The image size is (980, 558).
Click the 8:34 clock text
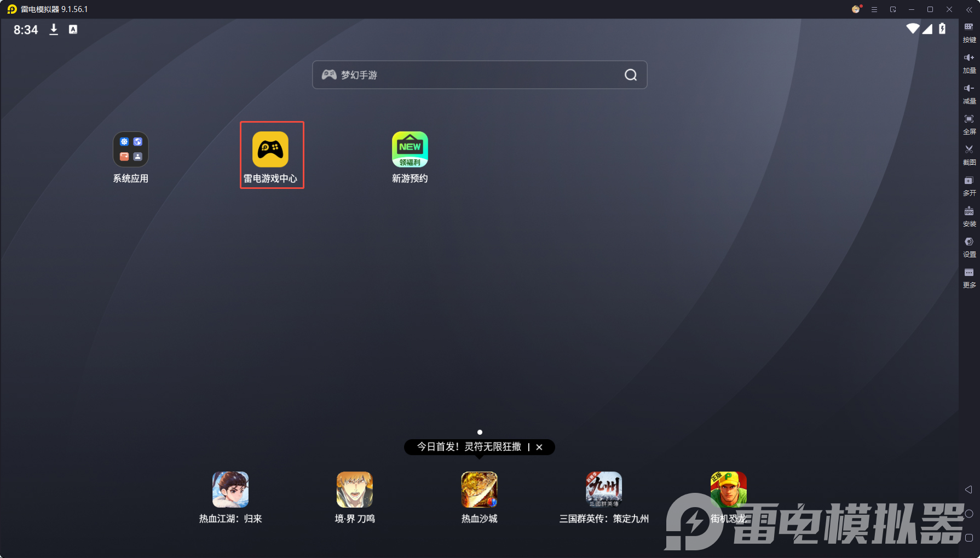[26, 30]
